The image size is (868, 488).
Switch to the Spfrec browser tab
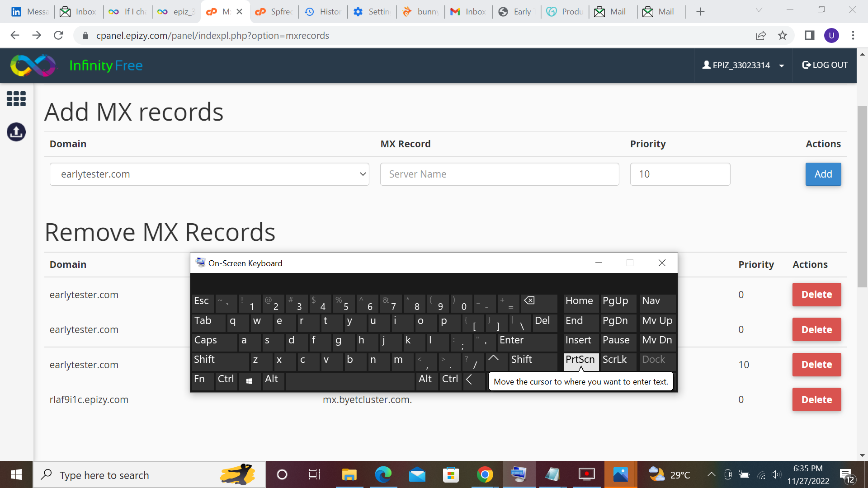coord(274,12)
